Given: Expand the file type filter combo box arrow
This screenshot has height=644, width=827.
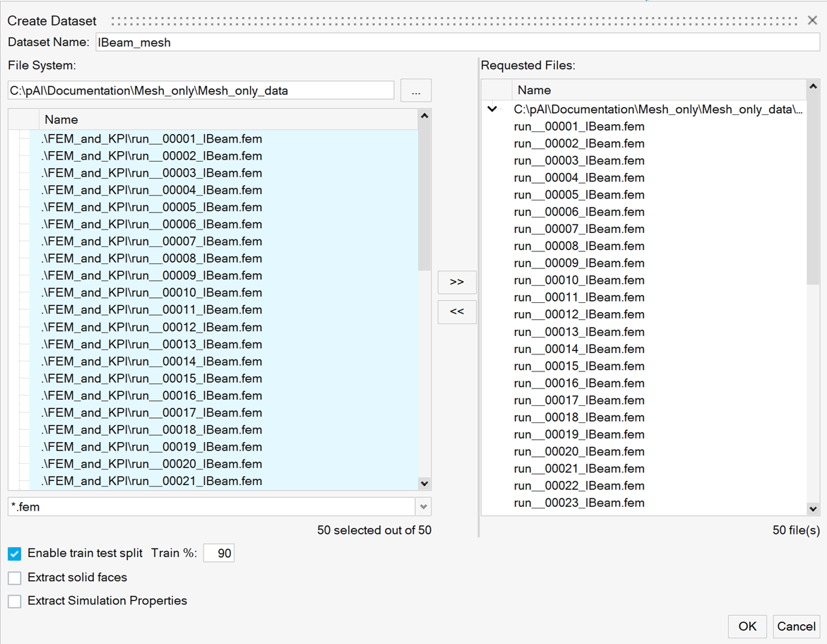Looking at the screenshot, I should pos(424,506).
